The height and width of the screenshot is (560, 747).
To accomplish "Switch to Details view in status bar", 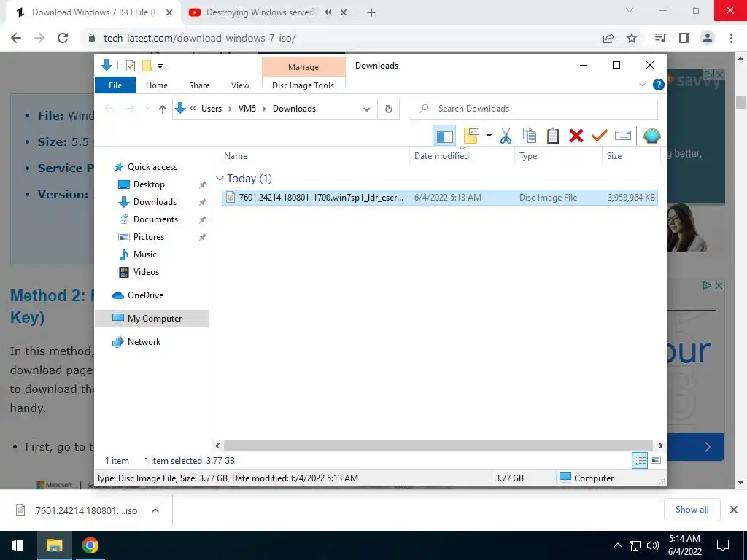I will [640, 460].
